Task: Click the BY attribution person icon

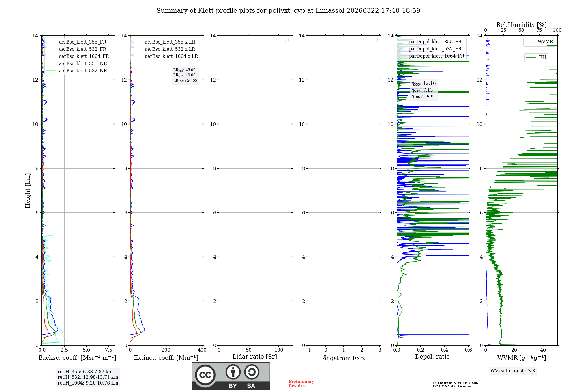Action: 233,372
